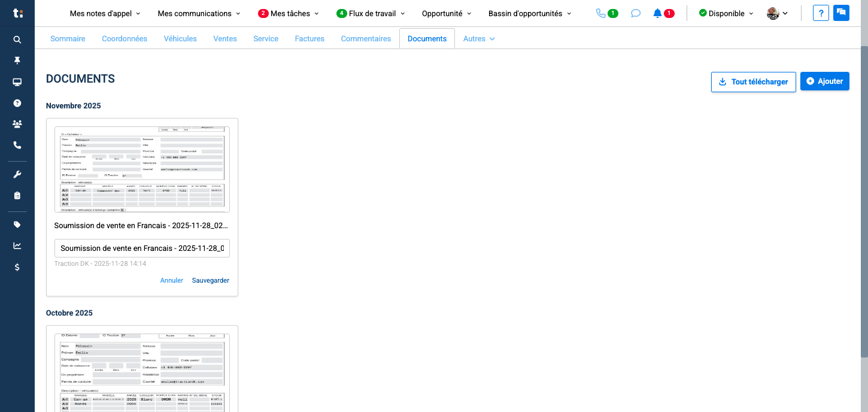Select the phone icon in the left sidebar
This screenshot has height=412, width=868.
click(17, 144)
